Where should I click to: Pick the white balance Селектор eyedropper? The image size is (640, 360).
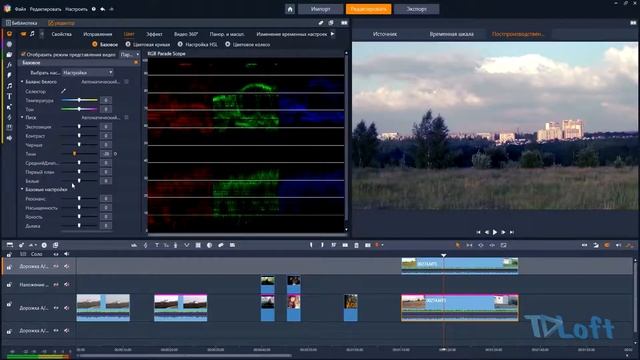tap(63, 91)
